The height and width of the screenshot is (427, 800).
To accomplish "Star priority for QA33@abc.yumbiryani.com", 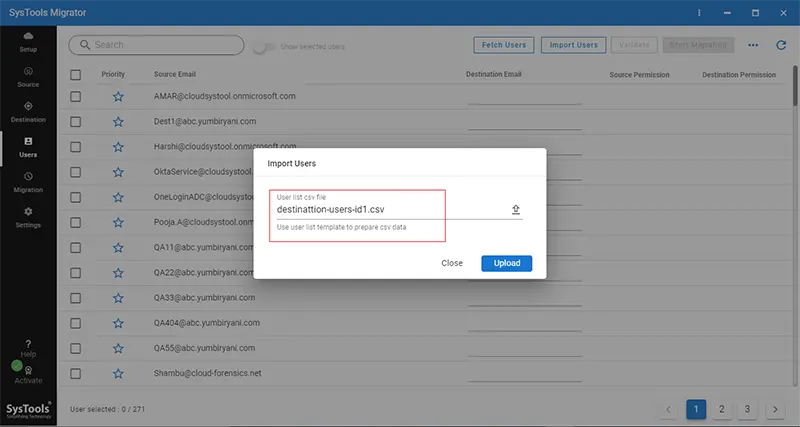I will point(118,298).
